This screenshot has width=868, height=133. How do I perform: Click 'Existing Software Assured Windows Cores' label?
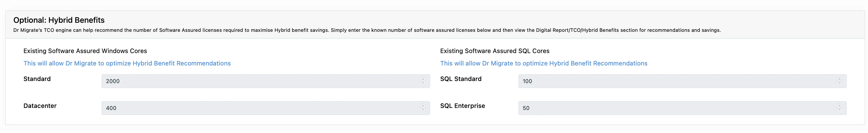click(85, 51)
